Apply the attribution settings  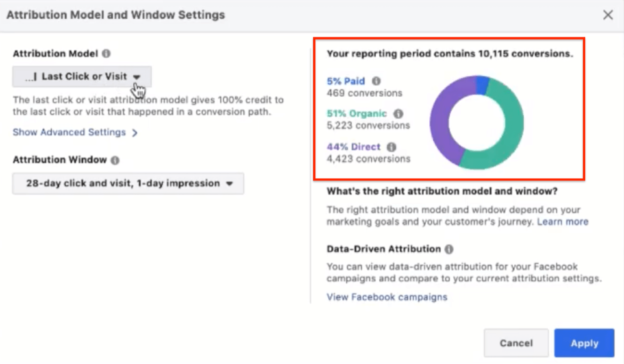coord(584,343)
